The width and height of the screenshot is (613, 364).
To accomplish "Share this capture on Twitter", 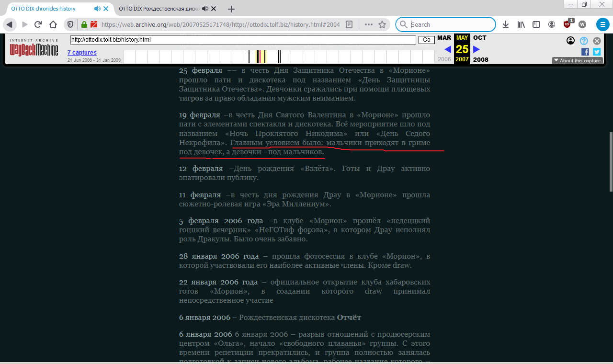I will (597, 52).
